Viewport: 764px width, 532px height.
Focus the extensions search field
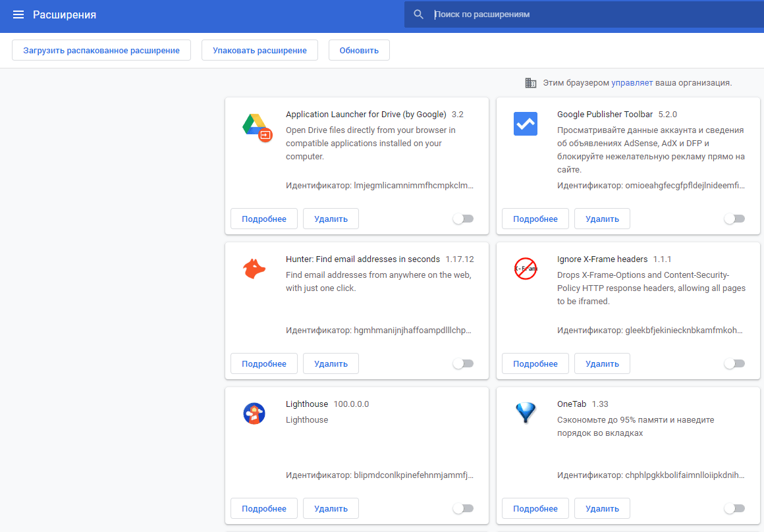pyautogui.click(x=593, y=14)
